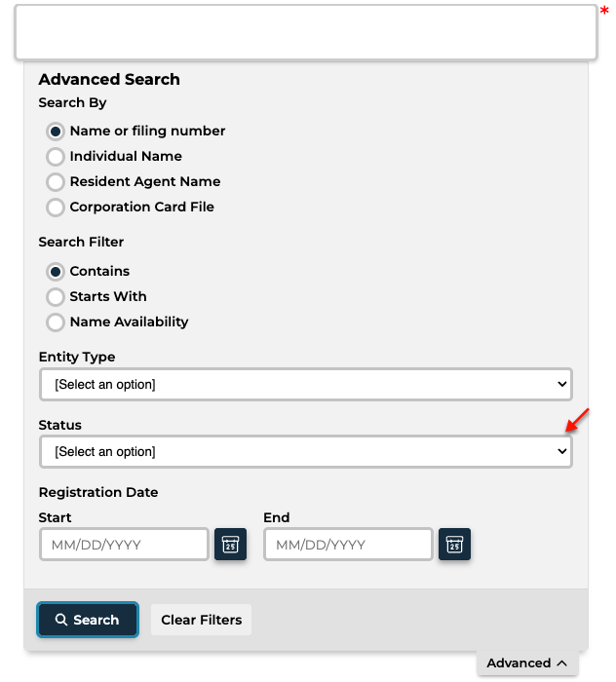The width and height of the screenshot is (616, 682).
Task: Open the End date calendar picker
Action: pos(454,544)
